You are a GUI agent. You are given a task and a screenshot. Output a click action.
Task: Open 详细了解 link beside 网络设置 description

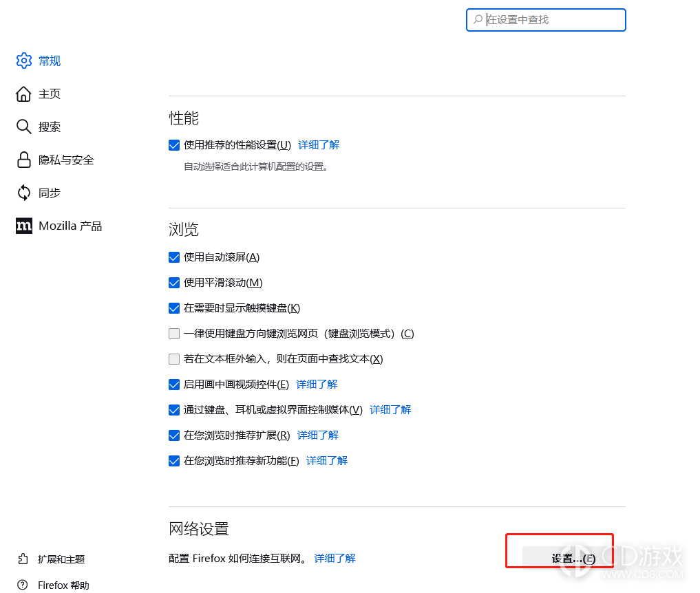click(335, 558)
